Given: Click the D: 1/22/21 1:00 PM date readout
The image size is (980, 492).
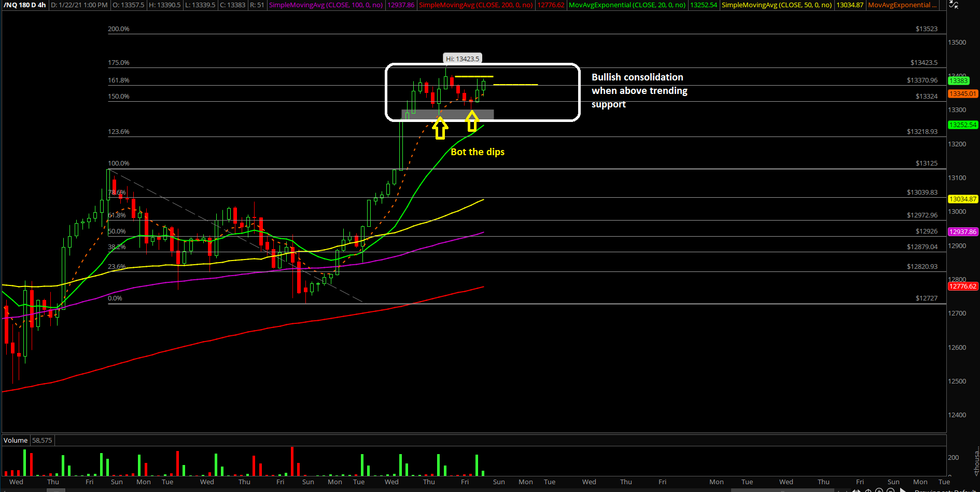Looking at the screenshot, I should (79, 5).
